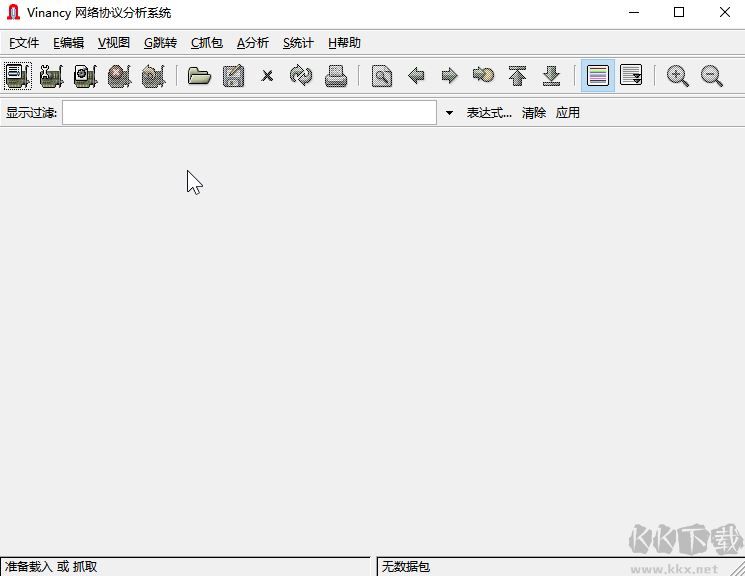Toggle auto scroll packet list button
The width and height of the screenshot is (745, 576).
pyautogui.click(x=631, y=76)
